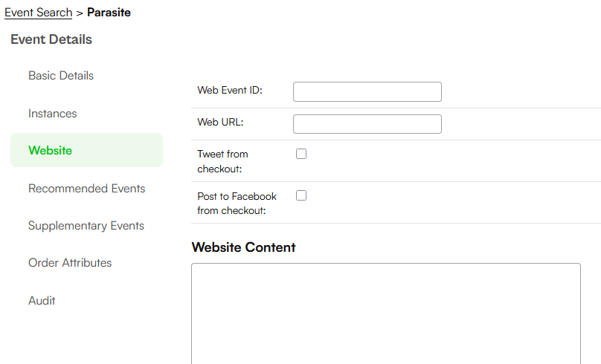Go back to Event Search link
The height and width of the screenshot is (364, 601).
coord(39,12)
